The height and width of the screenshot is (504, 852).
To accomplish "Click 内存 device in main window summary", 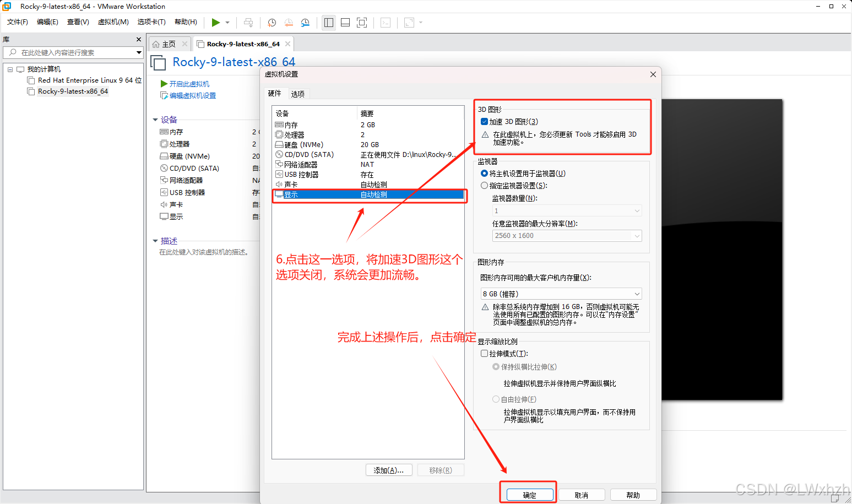I will 176,132.
